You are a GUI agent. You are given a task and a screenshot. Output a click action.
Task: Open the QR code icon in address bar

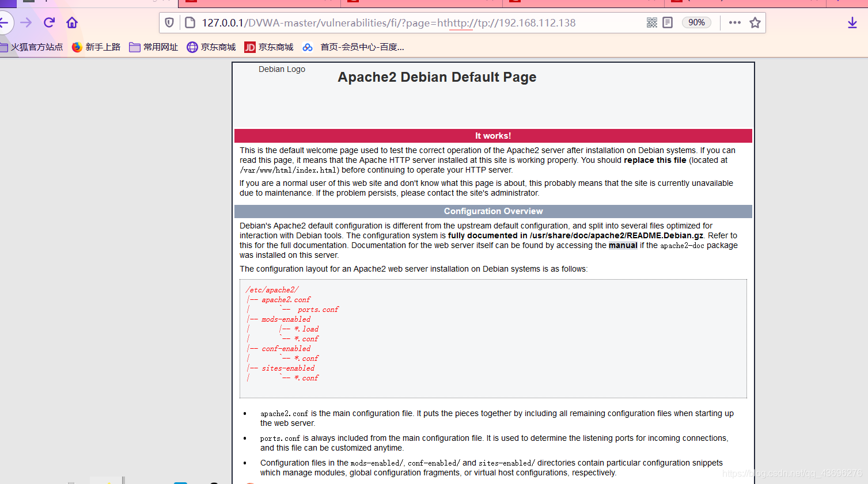click(652, 22)
